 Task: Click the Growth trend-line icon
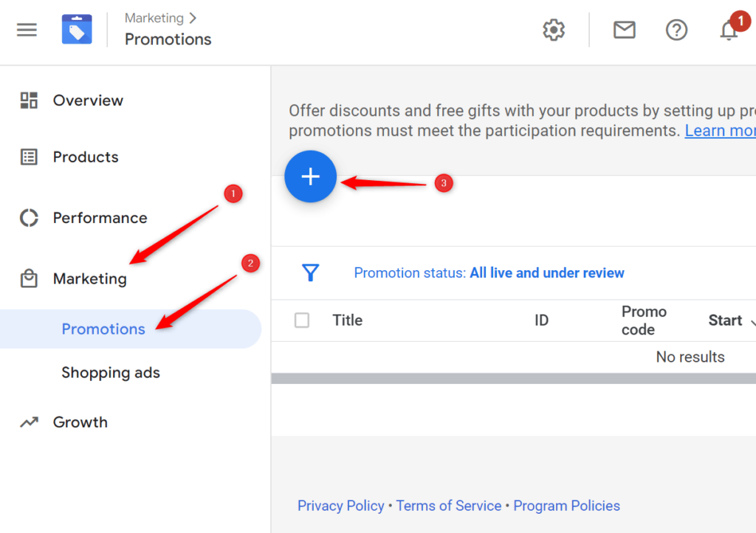[x=28, y=422]
